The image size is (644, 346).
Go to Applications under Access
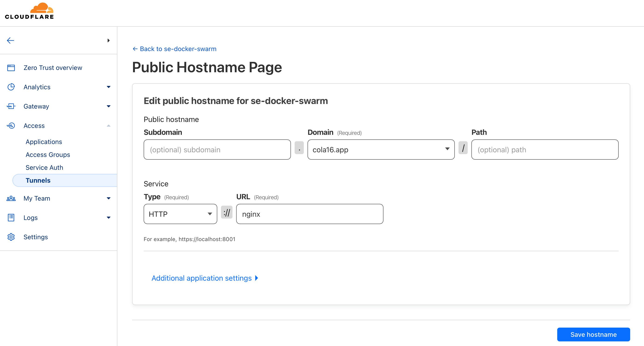(44, 142)
